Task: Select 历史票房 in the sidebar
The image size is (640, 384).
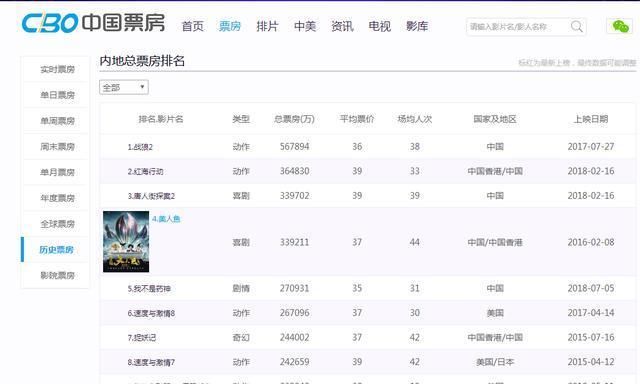Action: click(56, 249)
